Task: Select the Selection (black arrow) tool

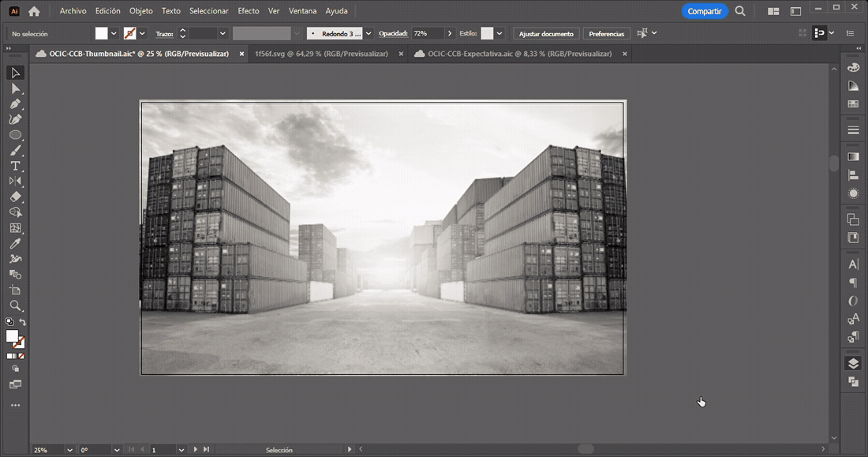Action: pos(15,73)
